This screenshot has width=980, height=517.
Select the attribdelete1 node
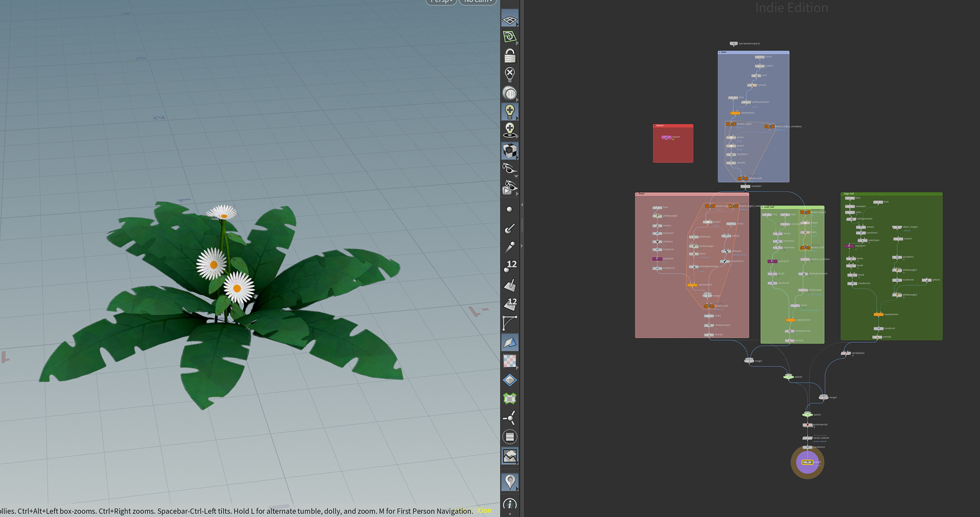click(x=846, y=353)
